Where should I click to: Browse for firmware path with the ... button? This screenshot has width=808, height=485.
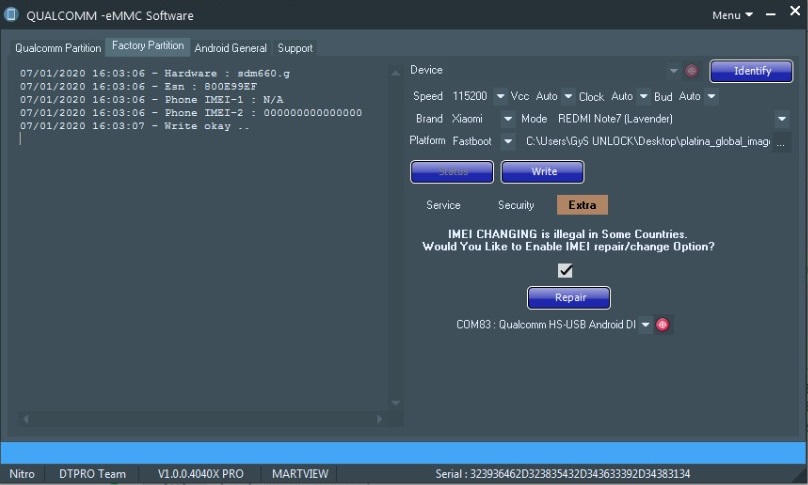point(781,142)
